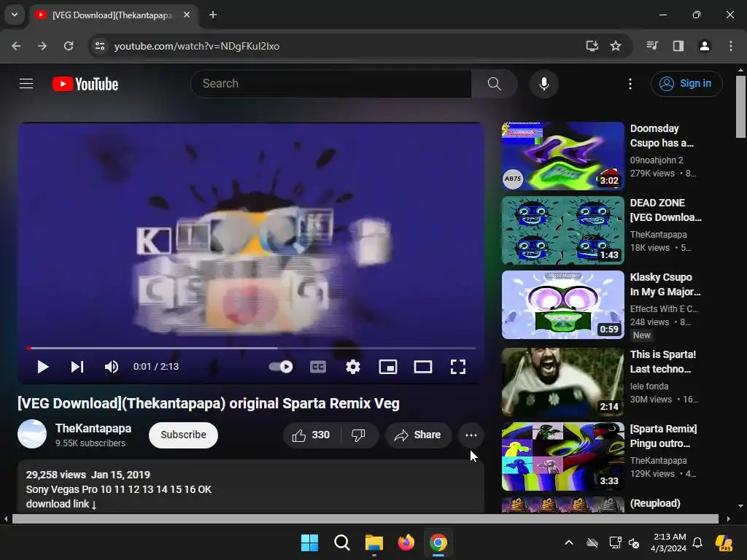The height and width of the screenshot is (560, 747).
Task: Subscribe to TheKantapapa channel
Action: click(x=183, y=435)
